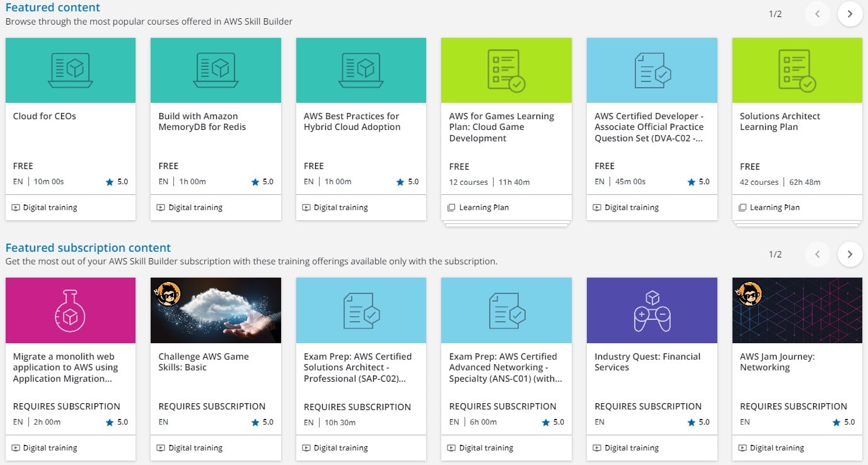Click the avatar badge on AWS Jam Journey thumbnail
This screenshot has height=465, width=868.
[750, 293]
